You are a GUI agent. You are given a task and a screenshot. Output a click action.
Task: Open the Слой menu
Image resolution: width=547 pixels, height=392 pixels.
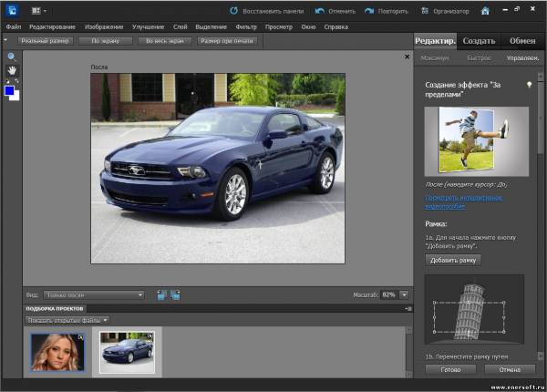[180, 26]
